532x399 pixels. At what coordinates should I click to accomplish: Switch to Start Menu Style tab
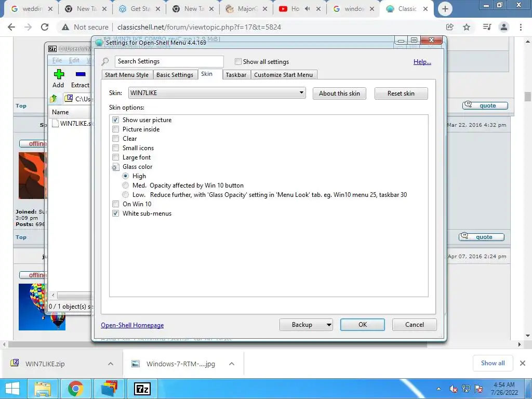[x=127, y=75]
